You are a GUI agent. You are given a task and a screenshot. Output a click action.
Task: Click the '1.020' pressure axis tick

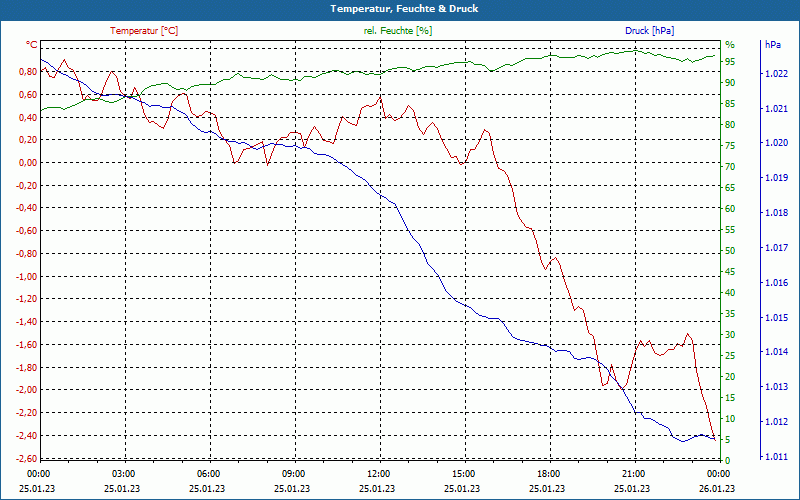point(777,143)
